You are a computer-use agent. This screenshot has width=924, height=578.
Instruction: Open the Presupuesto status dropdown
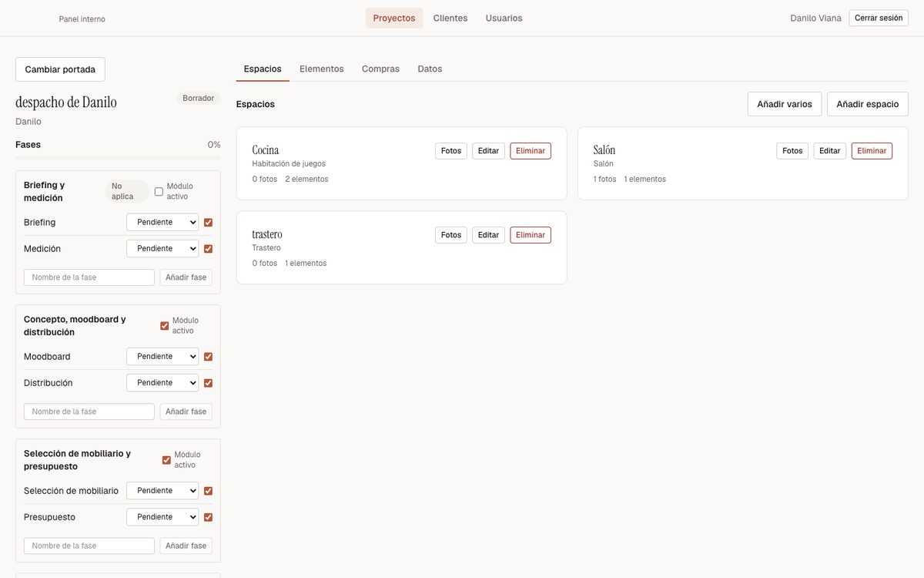pyautogui.click(x=162, y=516)
